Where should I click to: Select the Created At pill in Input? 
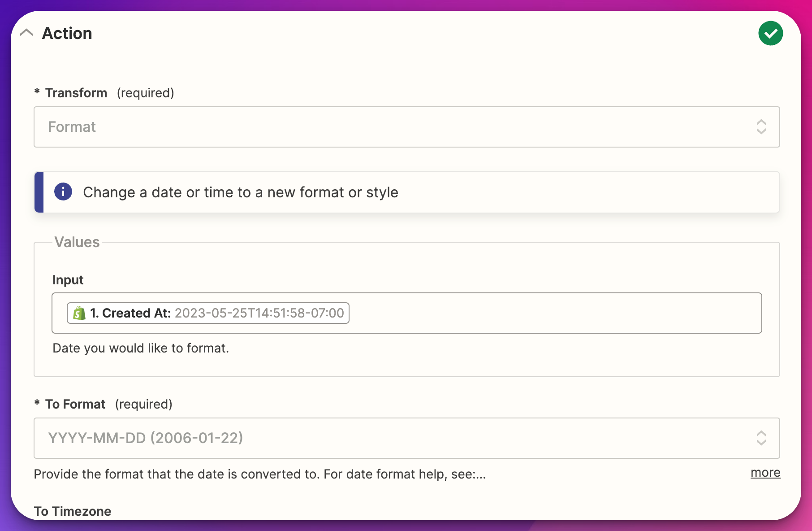(x=208, y=313)
